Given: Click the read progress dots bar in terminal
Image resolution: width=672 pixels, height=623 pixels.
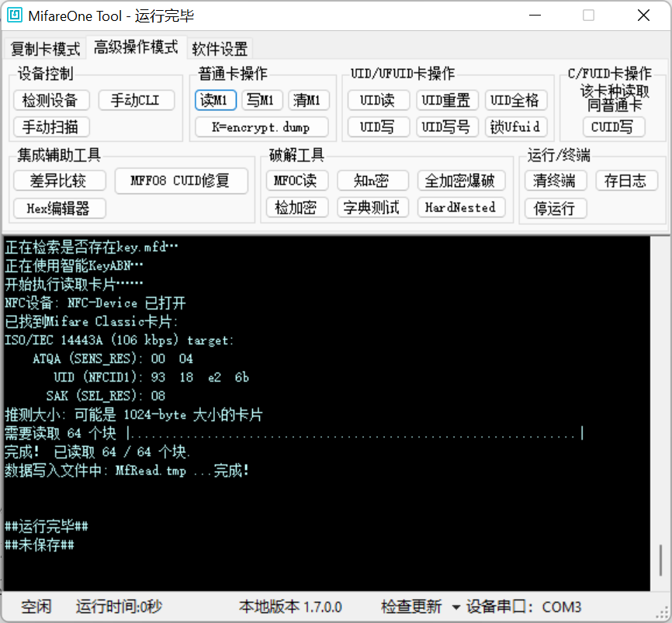Looking at the screenshot, I should click(355, 433).
